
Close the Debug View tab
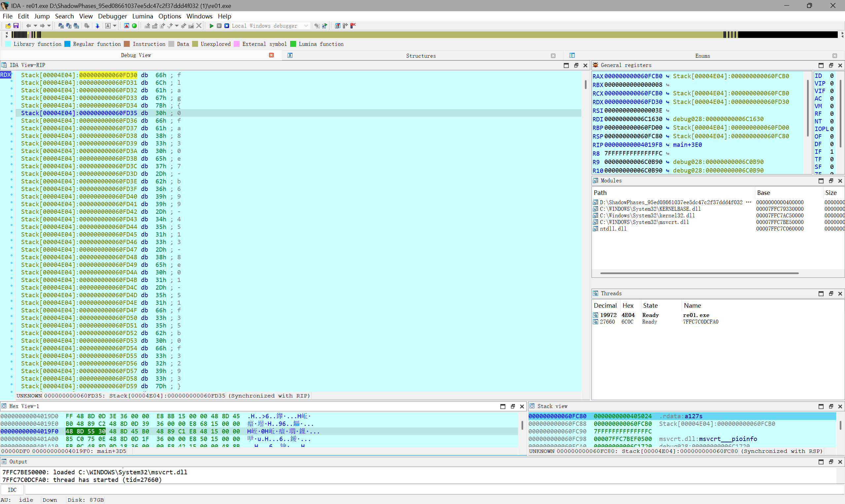coord(271,55)
